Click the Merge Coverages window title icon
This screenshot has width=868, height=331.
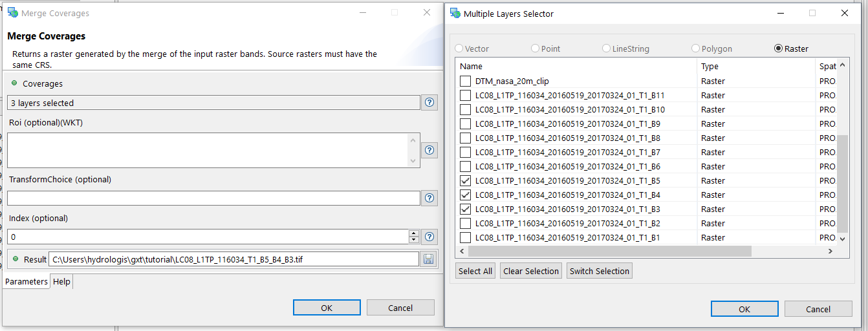[x=12, y=13]
